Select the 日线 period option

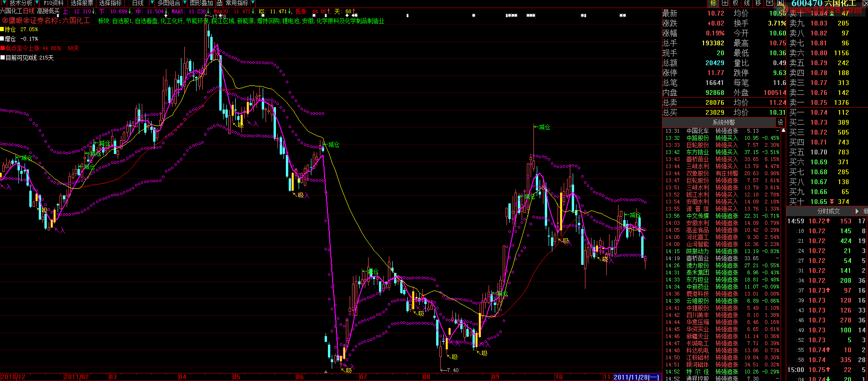coord(138,3)
